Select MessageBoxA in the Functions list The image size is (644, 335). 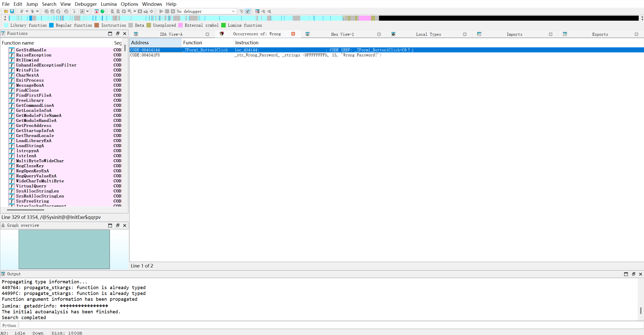30,85
